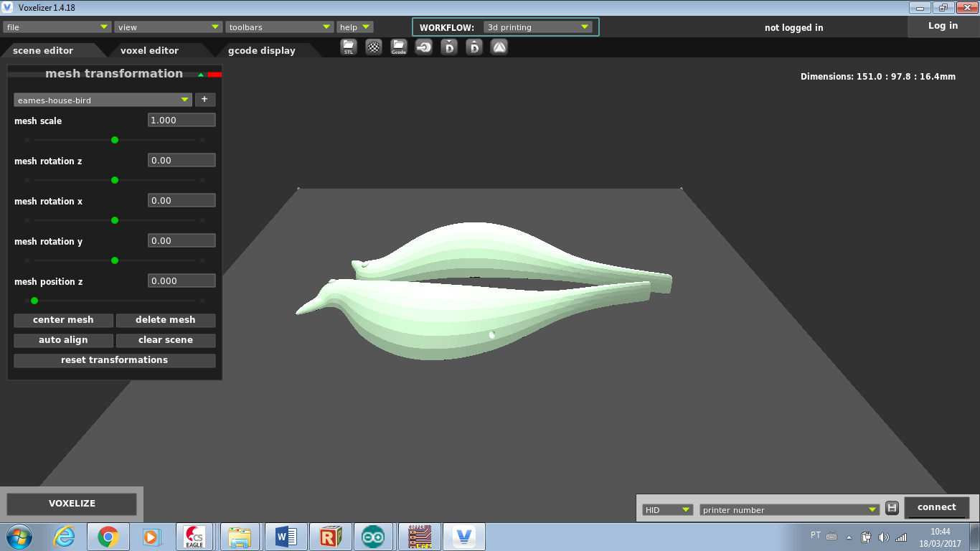
Task: Open the CopperCAM app from the taskbar
Action: coord(419,537)
